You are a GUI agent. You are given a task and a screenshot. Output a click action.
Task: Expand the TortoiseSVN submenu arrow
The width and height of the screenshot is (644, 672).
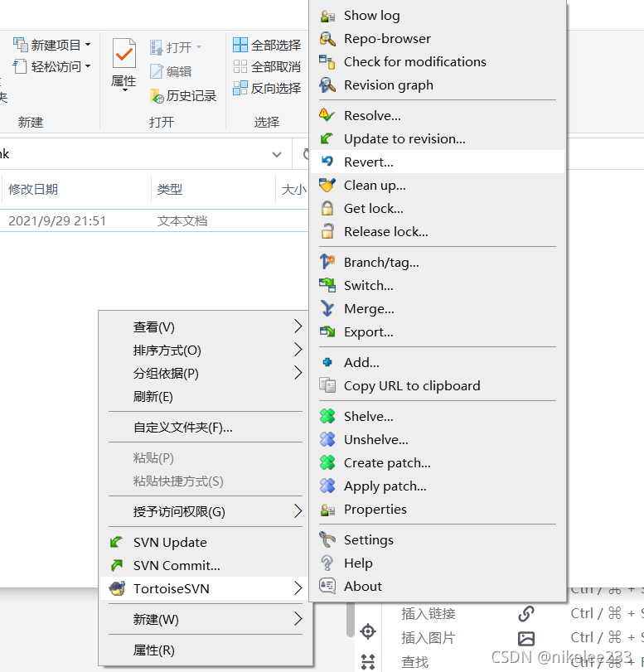point(298,588)
